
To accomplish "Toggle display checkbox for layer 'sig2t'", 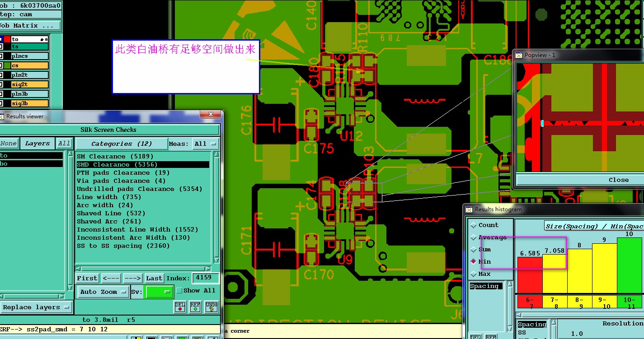I will tap(1, 84).
